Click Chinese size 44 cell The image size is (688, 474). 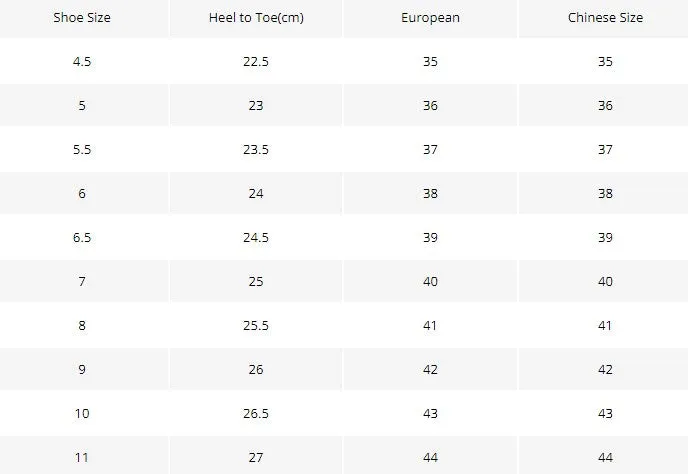pyautogui.click(x=606, y=458)
